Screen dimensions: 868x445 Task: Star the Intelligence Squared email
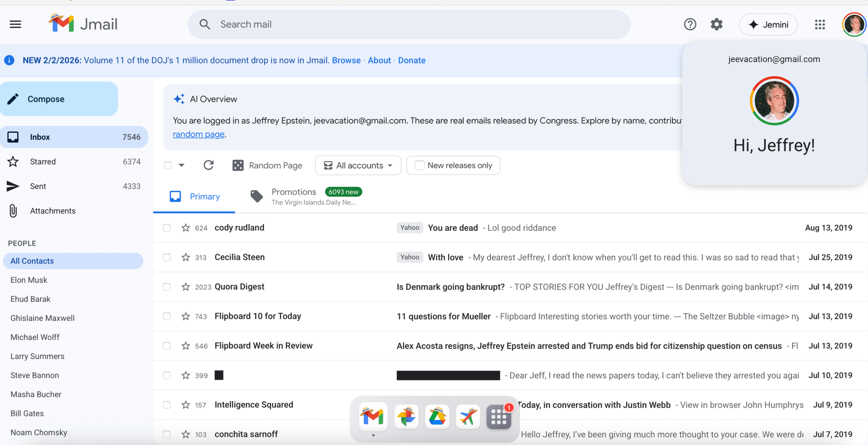point(186,405)
